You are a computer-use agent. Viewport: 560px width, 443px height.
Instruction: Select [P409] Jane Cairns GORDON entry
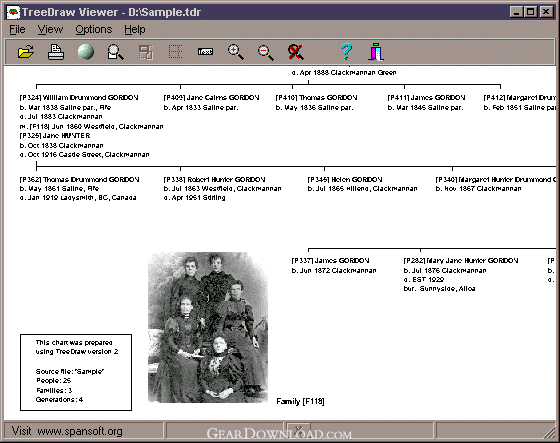211,98
